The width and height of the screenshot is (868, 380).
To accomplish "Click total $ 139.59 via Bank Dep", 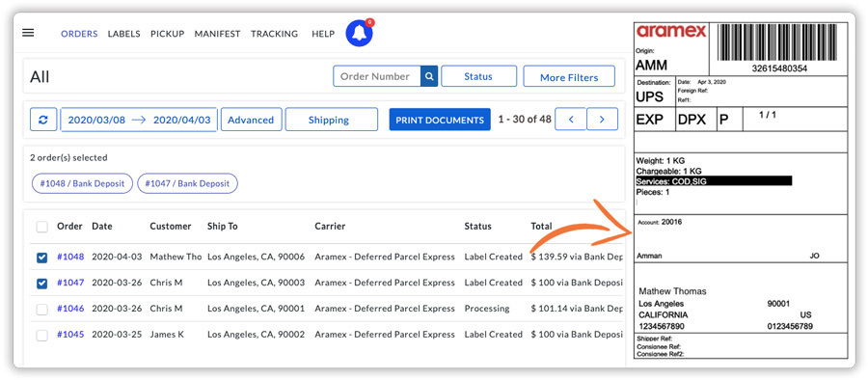I will tap(577, 257).
